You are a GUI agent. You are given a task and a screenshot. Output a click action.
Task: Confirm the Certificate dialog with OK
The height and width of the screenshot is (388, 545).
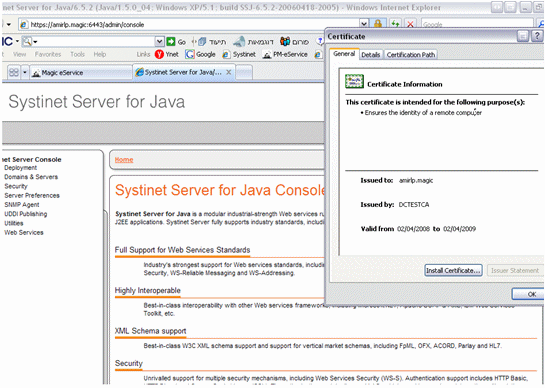click(x=528, y=294)
